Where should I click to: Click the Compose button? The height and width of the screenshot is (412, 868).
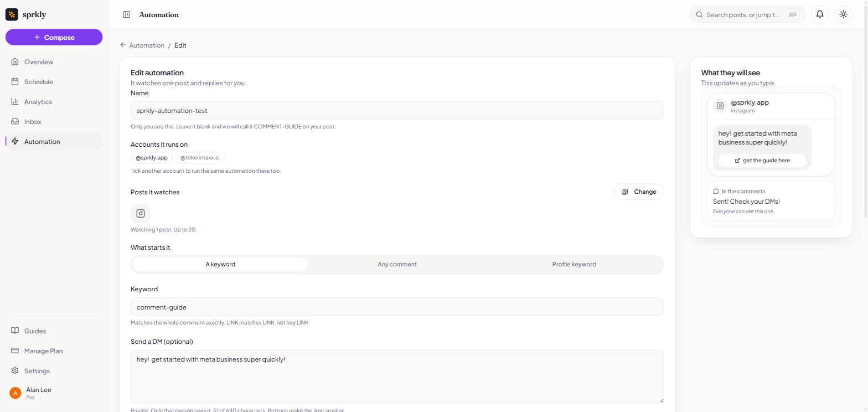click(54, 37)
